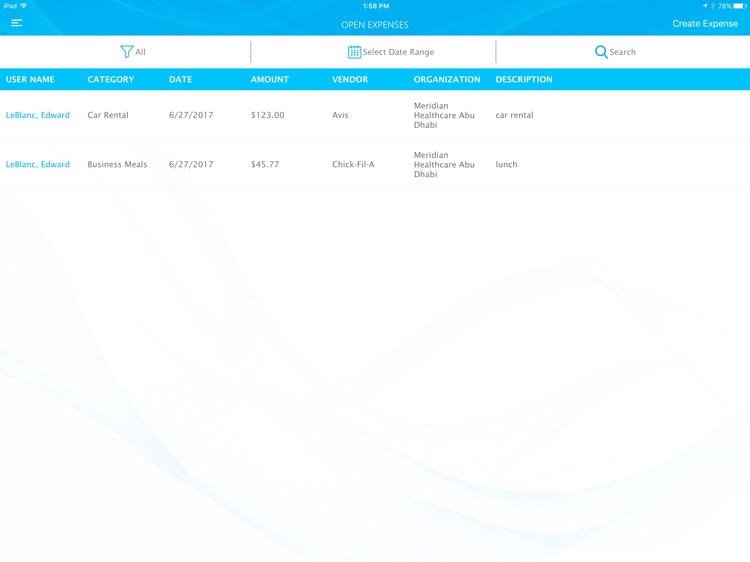Image resolution: width=750 pixels, height=562 pixels.
Task: Tap the 1:58 PM clock
Action: click(x=376, y=6)
